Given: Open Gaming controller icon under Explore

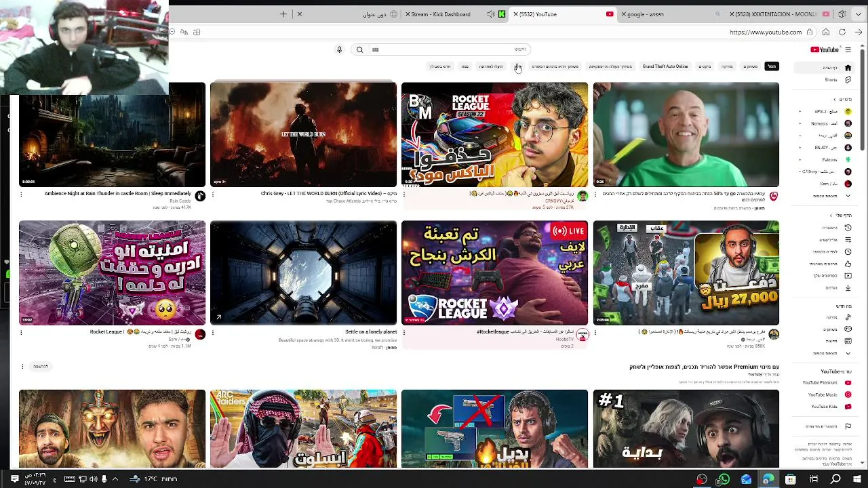Looking at the screenshot, I should pyautogui.click(x=848, y=329).
